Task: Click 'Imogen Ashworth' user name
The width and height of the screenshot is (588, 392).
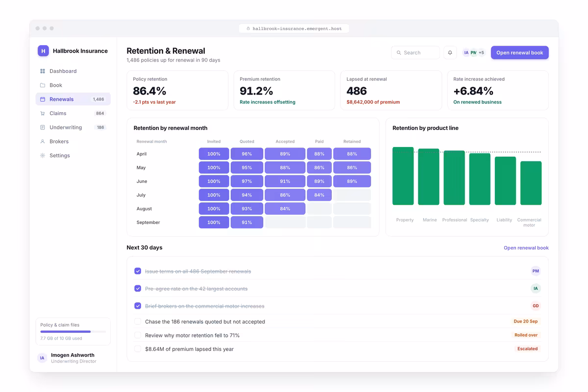Action: pos(73,355)
